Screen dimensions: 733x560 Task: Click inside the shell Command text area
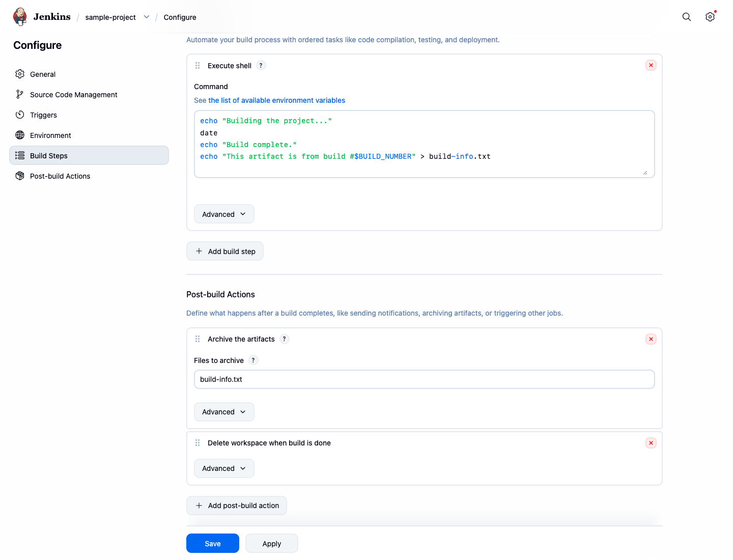pyautogui.click(x=425, y=144)
